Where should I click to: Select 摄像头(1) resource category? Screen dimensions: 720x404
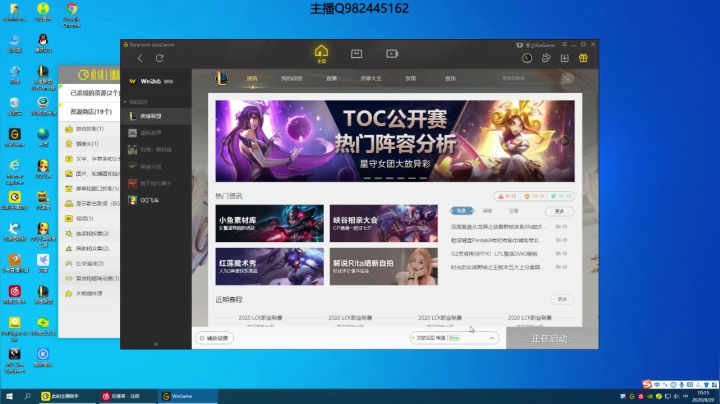87,144
